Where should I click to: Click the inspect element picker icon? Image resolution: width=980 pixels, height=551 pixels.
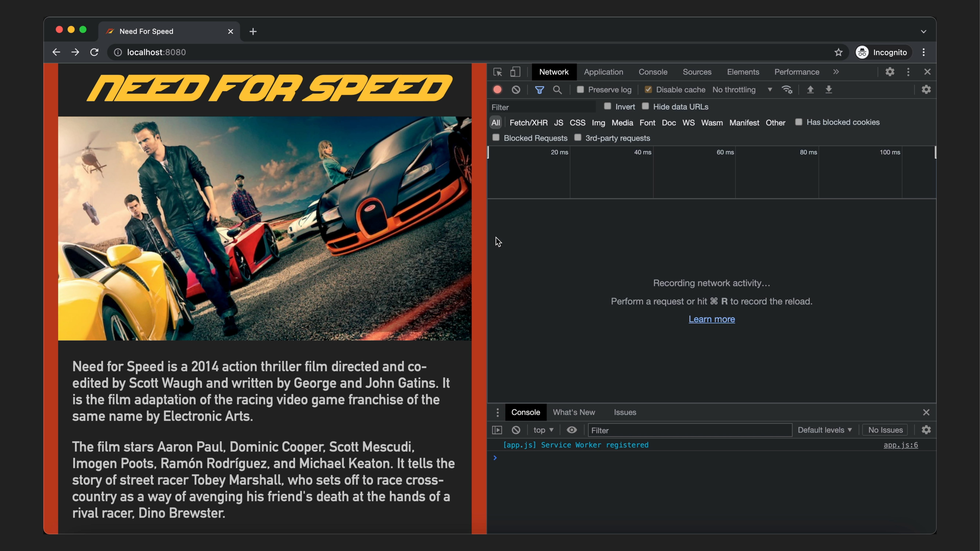(498, 72)
